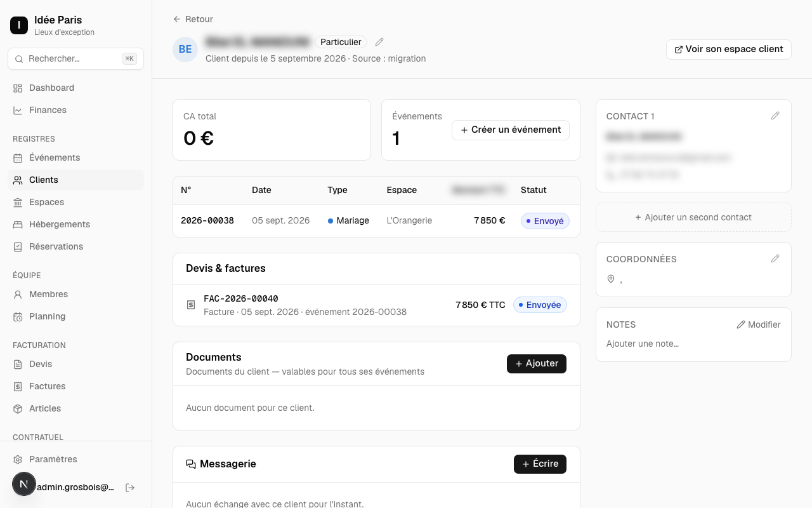Edit Coordonnées with the pencil icon
This screenshot has width=812, height=508.
point(775,258)
